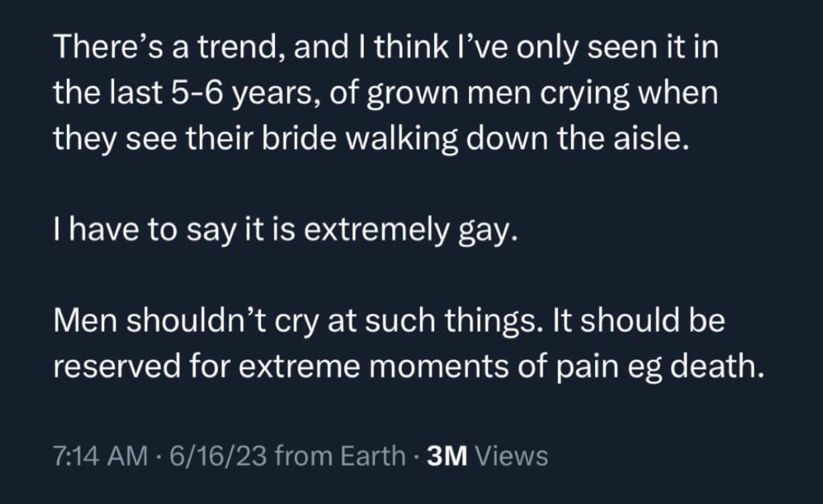The width and height of the screenshot is (823, 504).
Task: Click the 7:14 AM timestamp
Action: click(x=99, y=456)
